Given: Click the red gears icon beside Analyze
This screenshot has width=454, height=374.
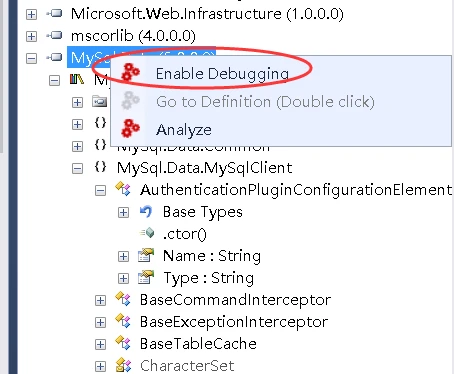Looking at the screenshot, I should click(130, 128).
